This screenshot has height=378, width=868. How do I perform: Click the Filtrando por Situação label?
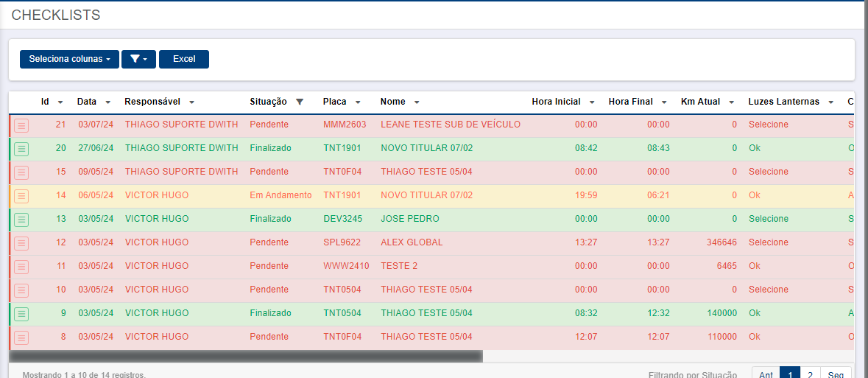(693, 374)
